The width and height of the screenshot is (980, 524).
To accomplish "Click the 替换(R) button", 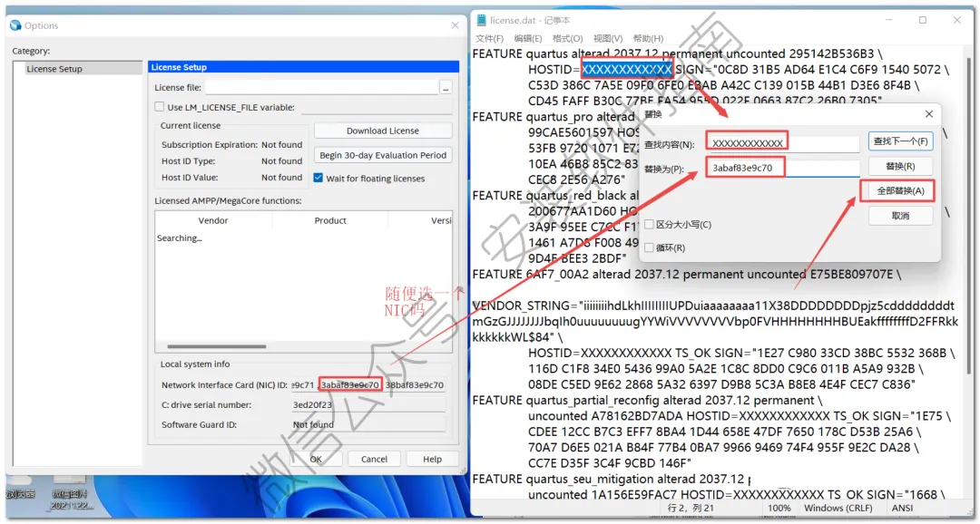I will 901,166.
